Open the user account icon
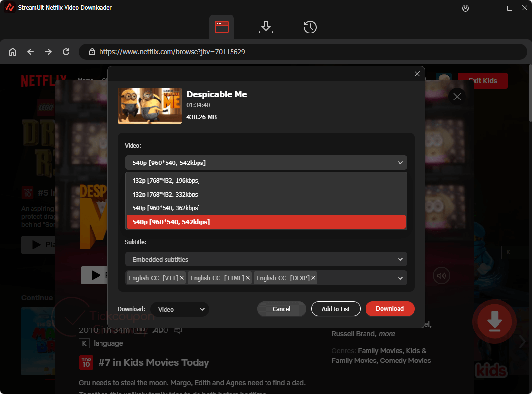This screenshot has height=394, width=532. pos(465,8)
